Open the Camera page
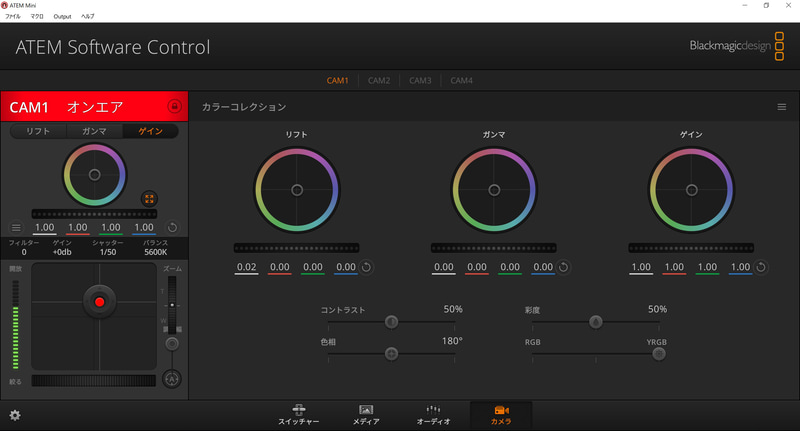Viewport: 800px width, 431px height. click(x=501, y=415)
